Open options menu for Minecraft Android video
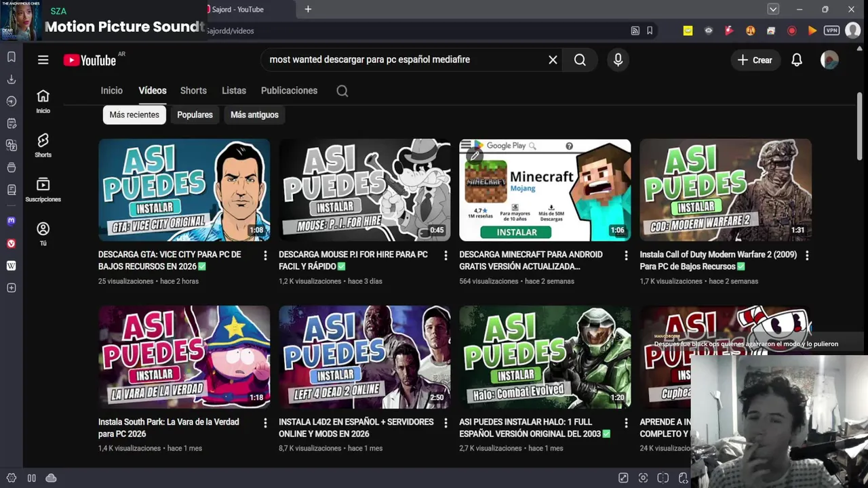 626,256
